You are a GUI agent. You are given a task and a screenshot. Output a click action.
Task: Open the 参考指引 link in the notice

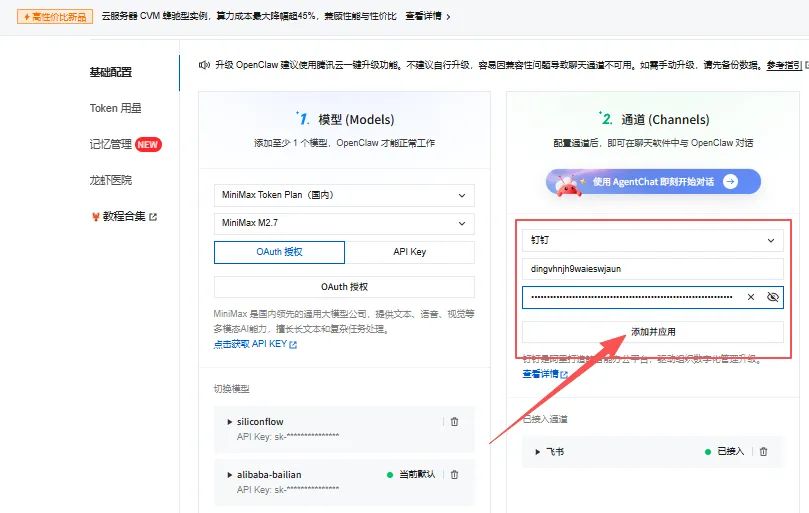(x=784, y=65)
